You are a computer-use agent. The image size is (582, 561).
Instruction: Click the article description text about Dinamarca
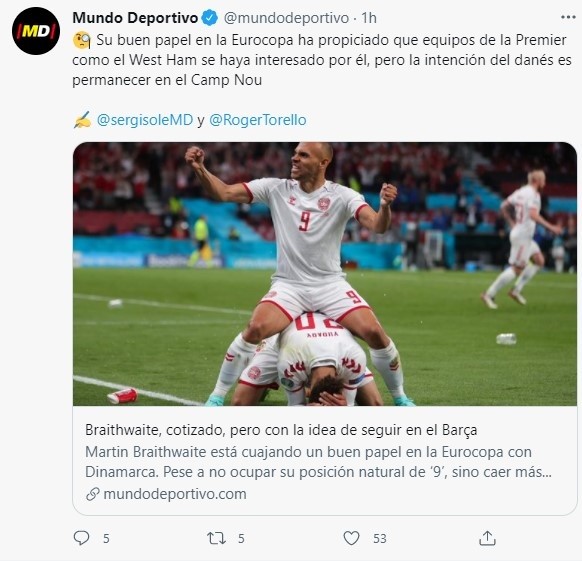(x=318, y=462)
